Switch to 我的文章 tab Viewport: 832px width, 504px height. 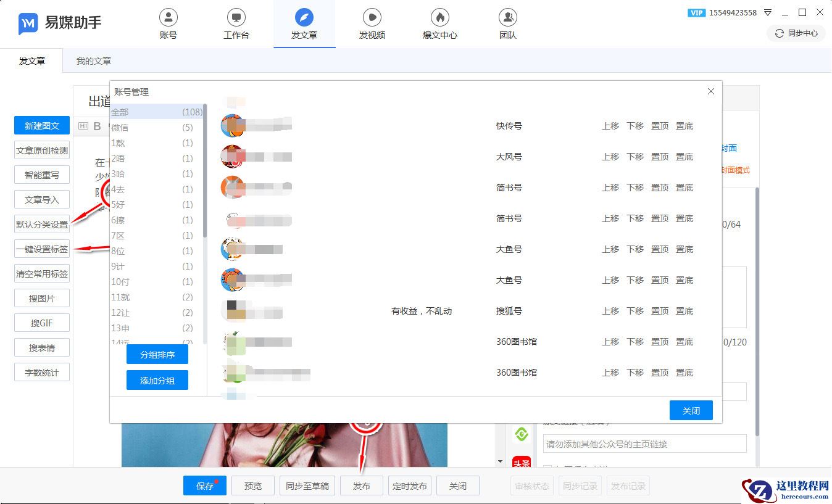point(94,61)
